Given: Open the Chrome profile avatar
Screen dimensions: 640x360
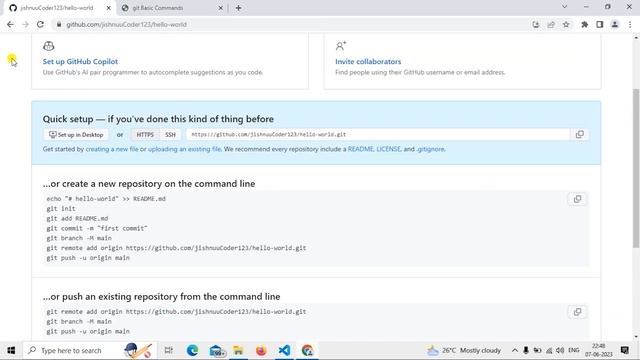Looking at the screenshot, I should click(615, 24).
